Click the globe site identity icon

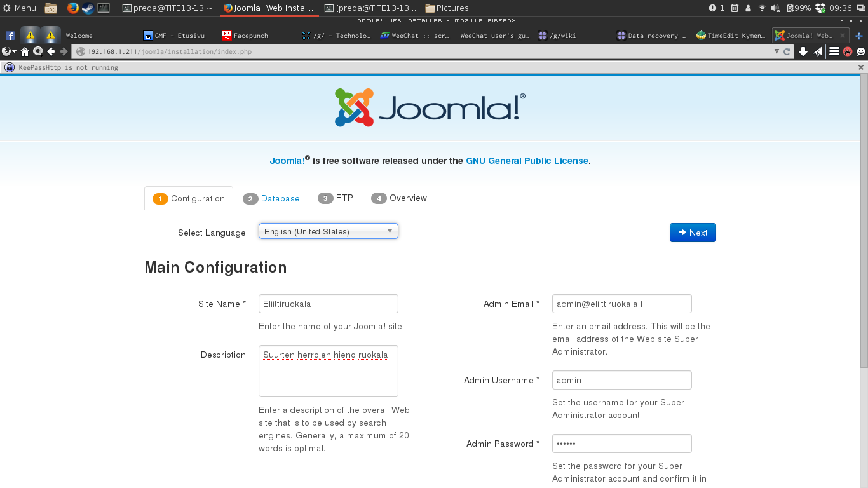click(81, 51)
